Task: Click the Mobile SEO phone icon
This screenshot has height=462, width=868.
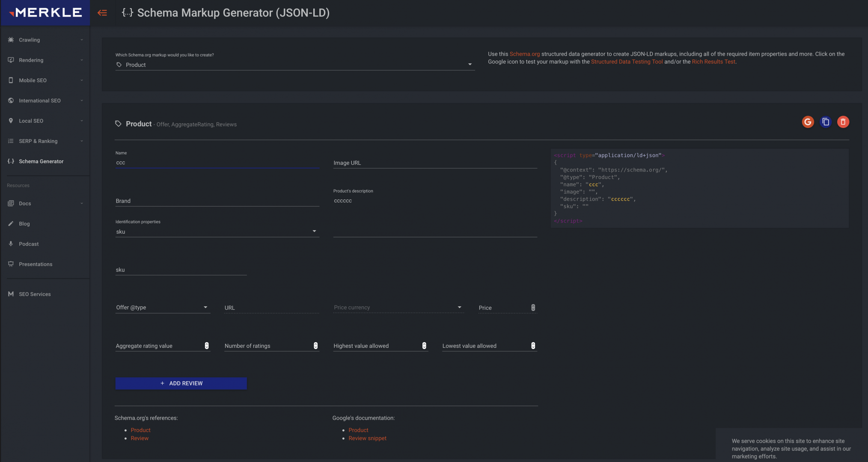Action: (11, 80)
